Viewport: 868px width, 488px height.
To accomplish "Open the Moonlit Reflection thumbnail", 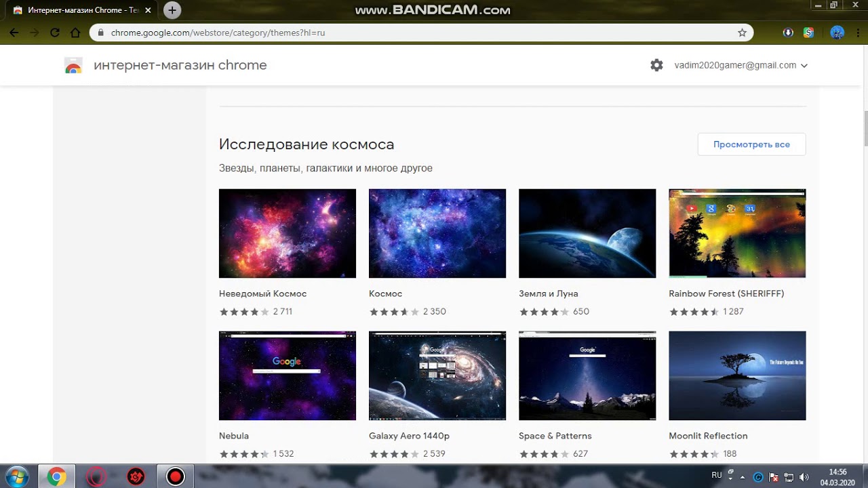I will 737,375.
